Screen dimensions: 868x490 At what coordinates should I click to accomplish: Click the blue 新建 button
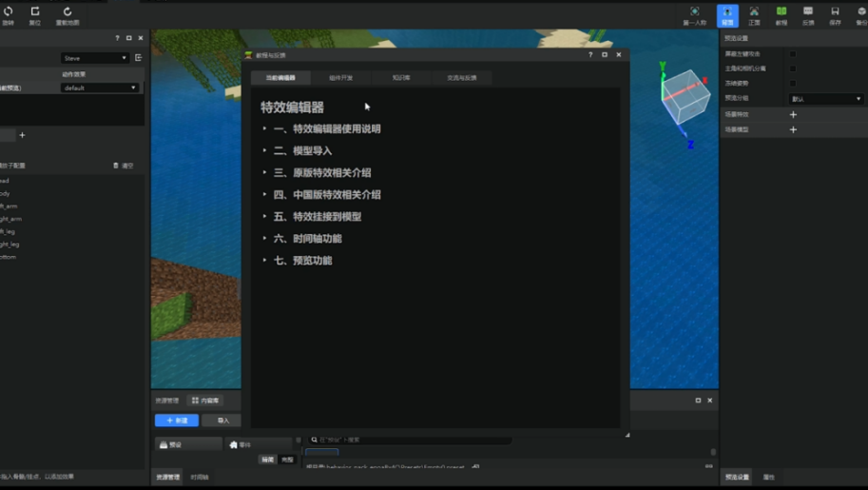177,421
